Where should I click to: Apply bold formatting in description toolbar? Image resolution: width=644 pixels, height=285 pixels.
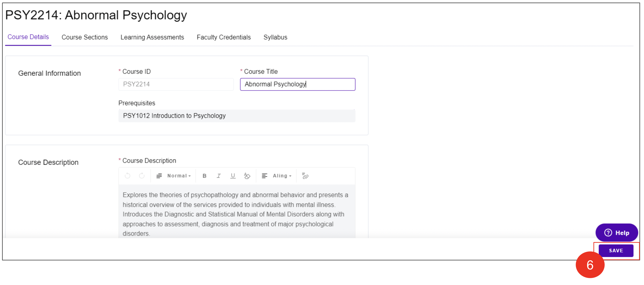(204, 176)
